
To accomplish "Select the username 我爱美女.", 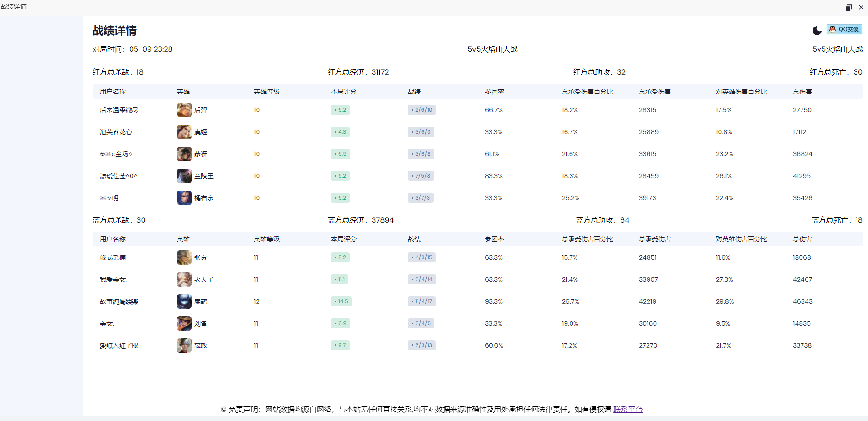I will (113, 279).
